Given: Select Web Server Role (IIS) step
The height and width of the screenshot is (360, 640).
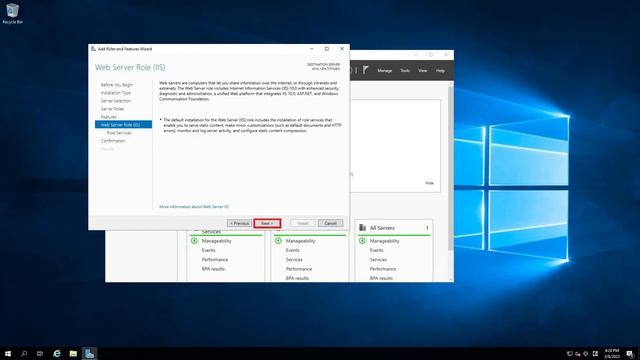Looking at the screenshot, I should click(x=123, y=124).
